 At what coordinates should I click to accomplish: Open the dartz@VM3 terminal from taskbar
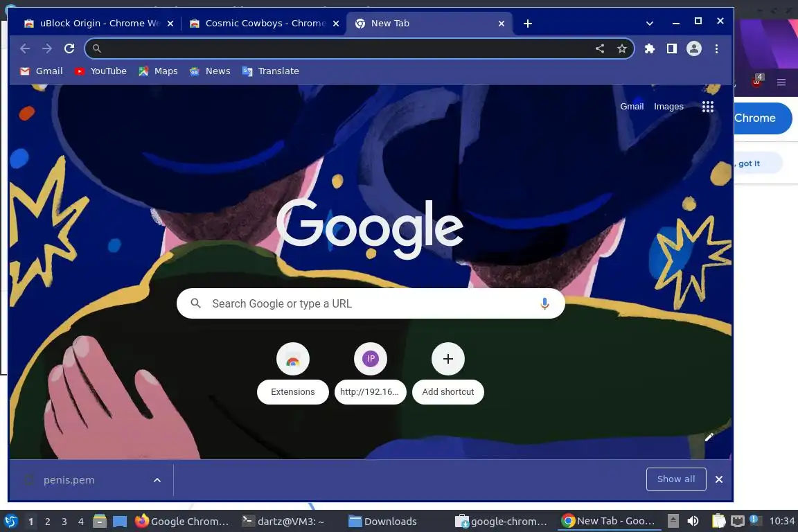coord(283,521)
